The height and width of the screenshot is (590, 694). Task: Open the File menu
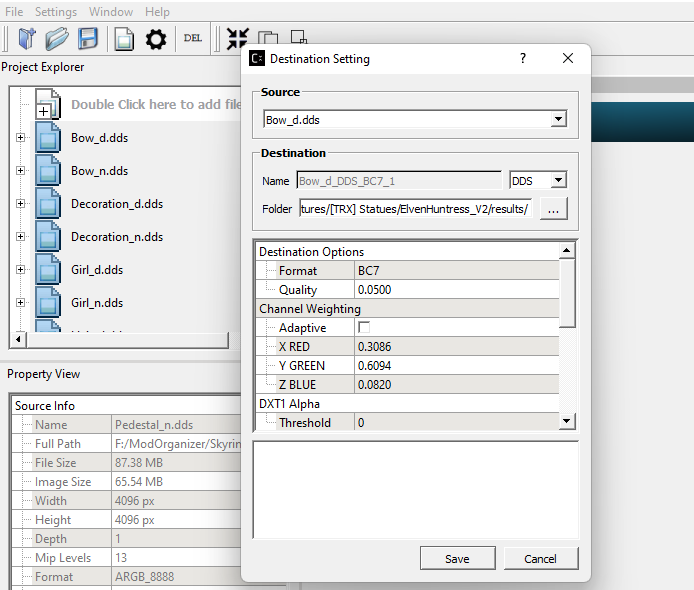(14, 12)
